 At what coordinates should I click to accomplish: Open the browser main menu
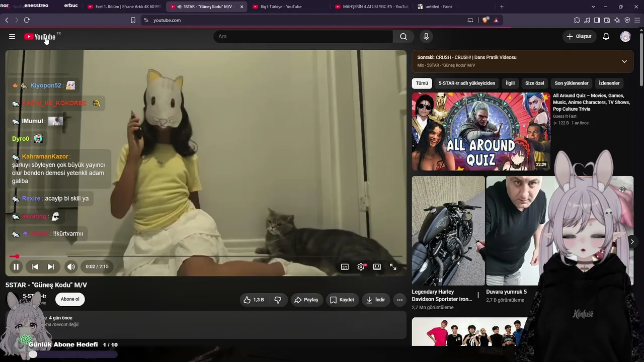click(637, 20)
